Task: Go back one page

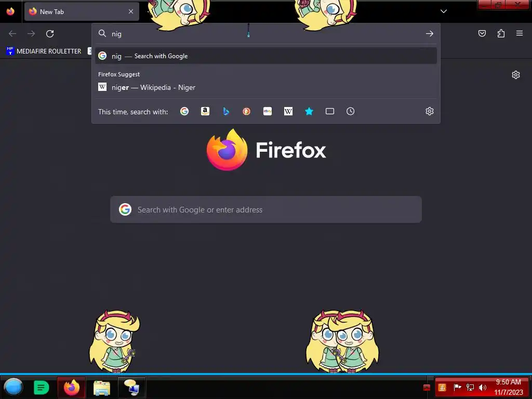Action: [12, 34]
